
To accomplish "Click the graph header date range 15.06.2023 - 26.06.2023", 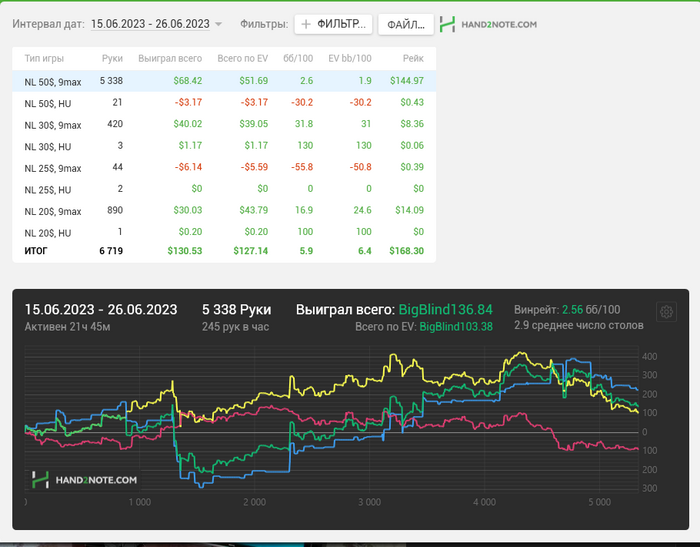I will (101, 309).
